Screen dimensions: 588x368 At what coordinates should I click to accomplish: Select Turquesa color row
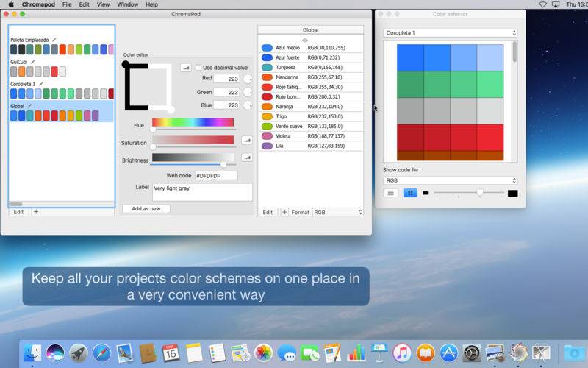(310, 67)
